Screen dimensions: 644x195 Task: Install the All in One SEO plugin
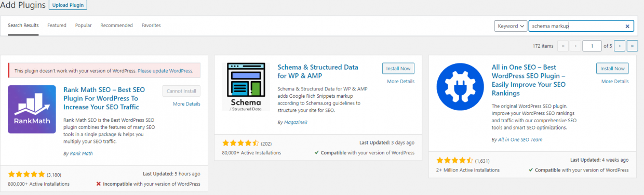(612, 69)
